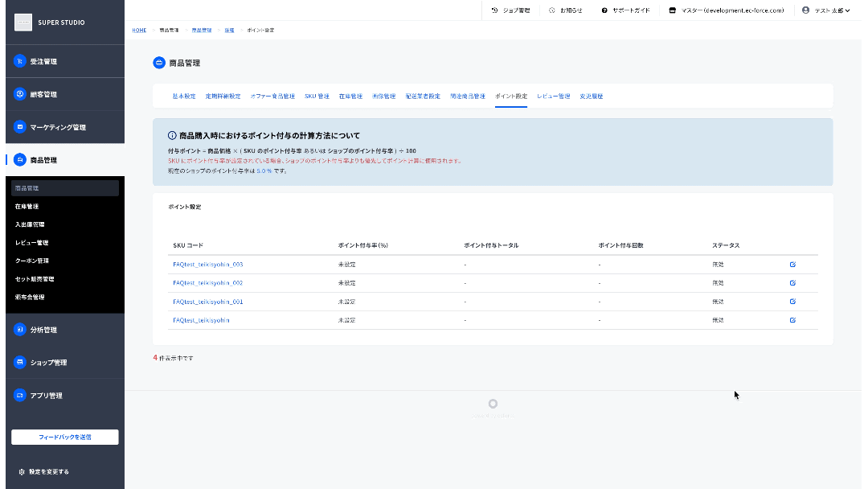Switch to the SKU 管理 tab
This screenshot has height=489, width=868.
pos(317,97)
